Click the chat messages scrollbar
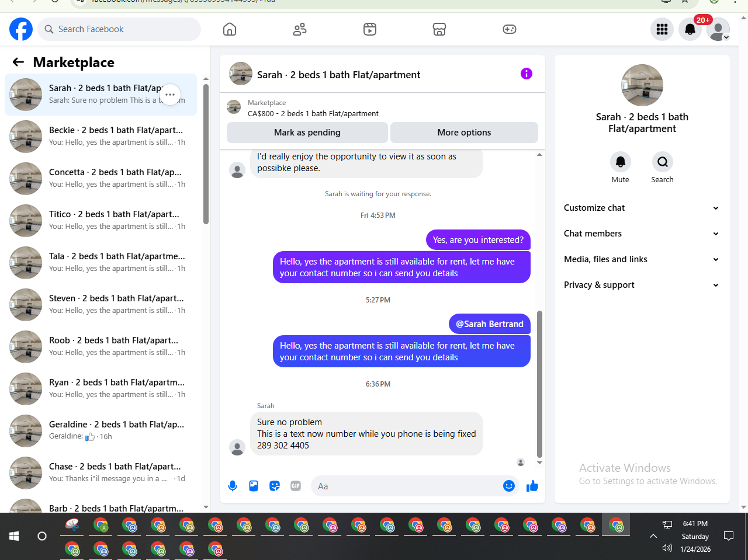This screenshot has width=748, height=560. coord(539,384)
